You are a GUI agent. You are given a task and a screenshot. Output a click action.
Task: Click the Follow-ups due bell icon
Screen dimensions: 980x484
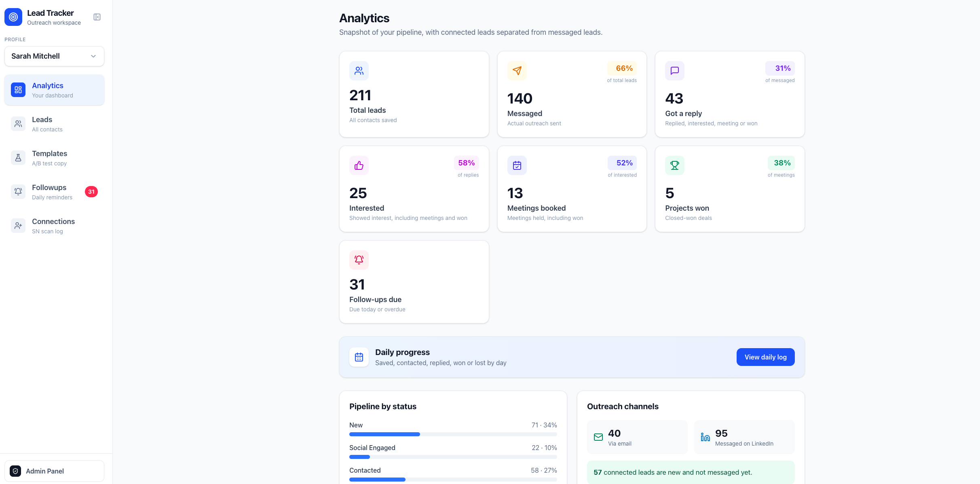click(x=359, y=260)
